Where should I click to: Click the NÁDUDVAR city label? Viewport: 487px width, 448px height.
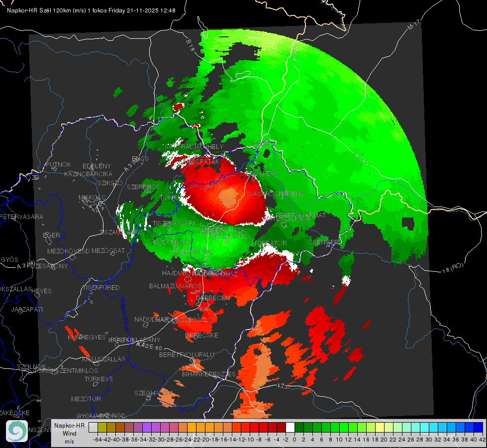click(151, 319)
